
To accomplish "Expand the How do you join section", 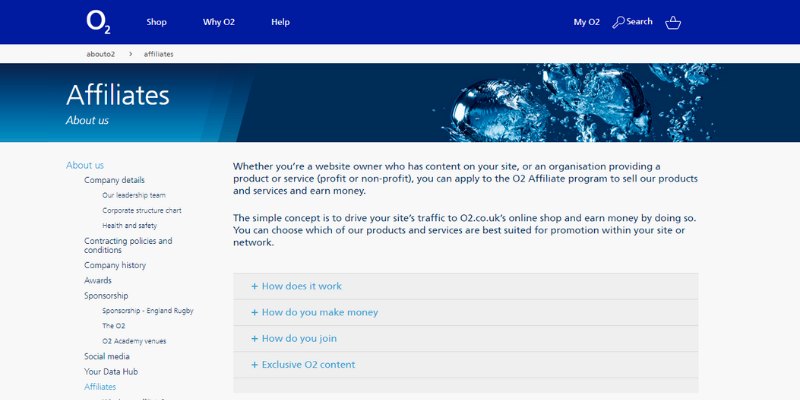I will [x=466, y=338].
